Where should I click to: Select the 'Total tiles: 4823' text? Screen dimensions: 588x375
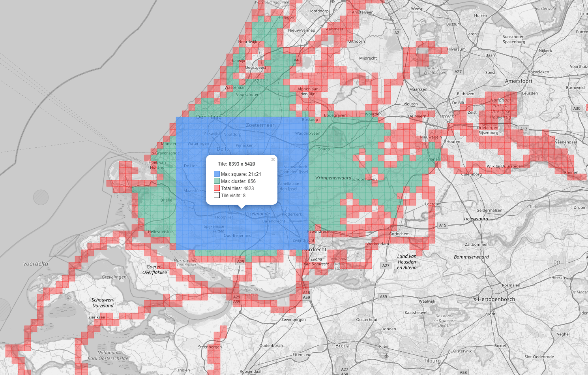(x=238, y=188)
